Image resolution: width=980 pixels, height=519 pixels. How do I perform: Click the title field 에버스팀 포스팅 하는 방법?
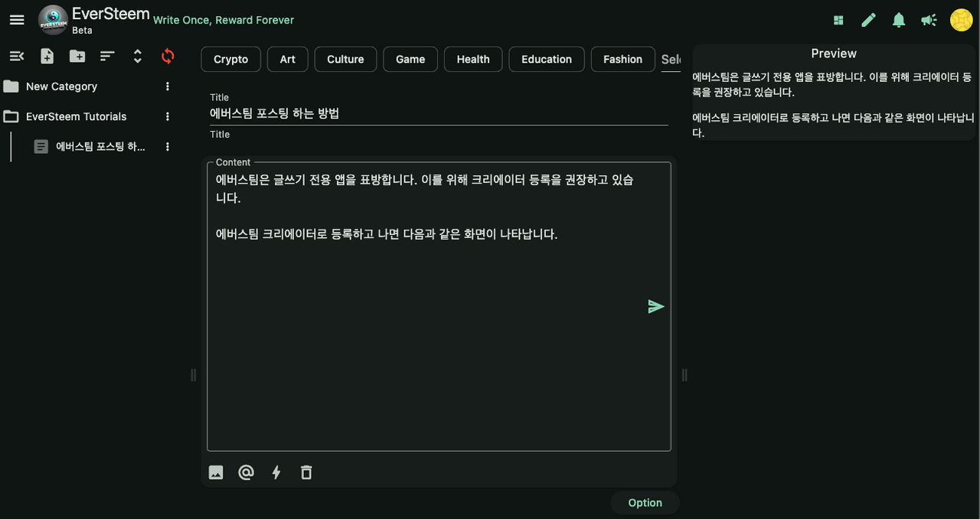(439, 113)
